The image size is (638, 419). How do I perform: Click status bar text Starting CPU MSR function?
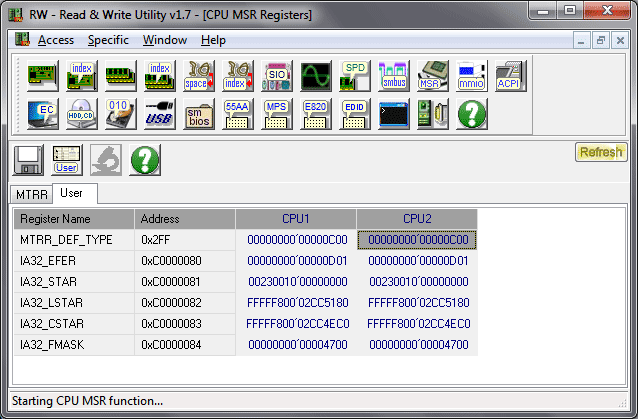coord(87,401)
